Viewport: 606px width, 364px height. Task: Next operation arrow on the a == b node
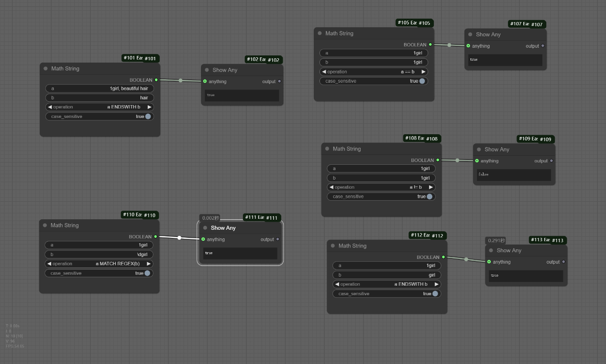click(423, 72)
